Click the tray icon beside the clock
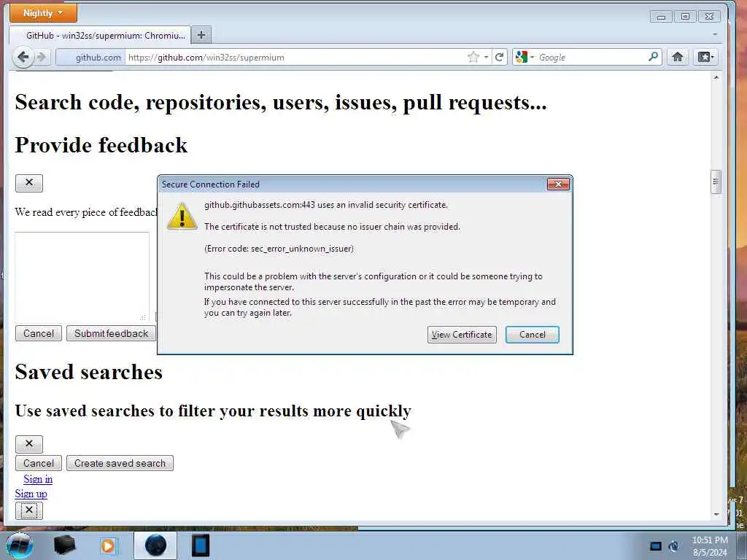Screen dimensions: 747x560 (673, 546)
